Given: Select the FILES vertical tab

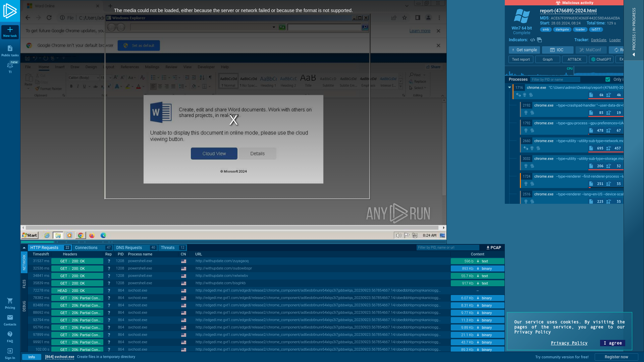Looking at the screenshot, I should [x=24, y=284].
